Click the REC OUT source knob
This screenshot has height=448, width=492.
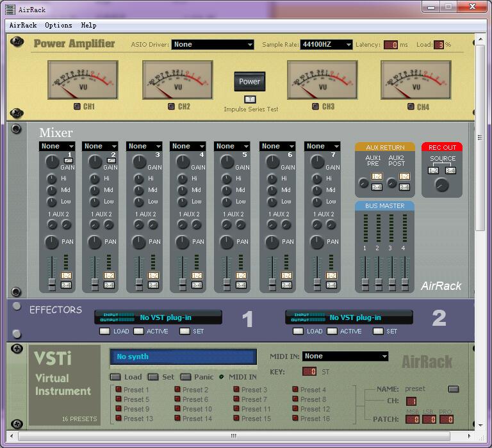(441, 185)
